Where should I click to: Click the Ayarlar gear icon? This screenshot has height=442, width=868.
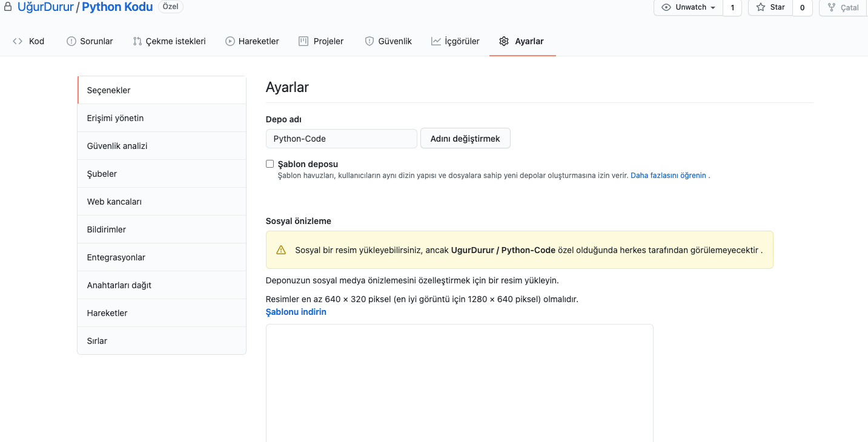pyautogui.click(x=504, y=41)
